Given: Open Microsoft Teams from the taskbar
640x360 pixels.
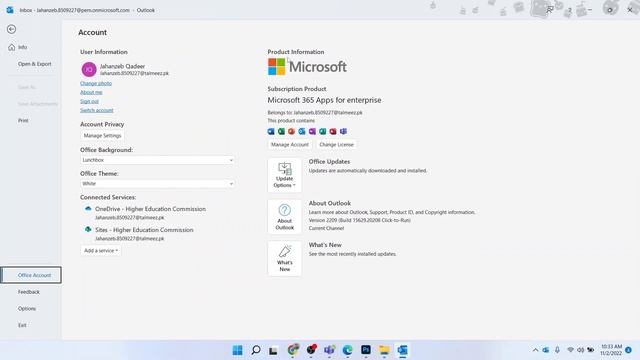Looking at the screenshot, I should pos(329,350).
